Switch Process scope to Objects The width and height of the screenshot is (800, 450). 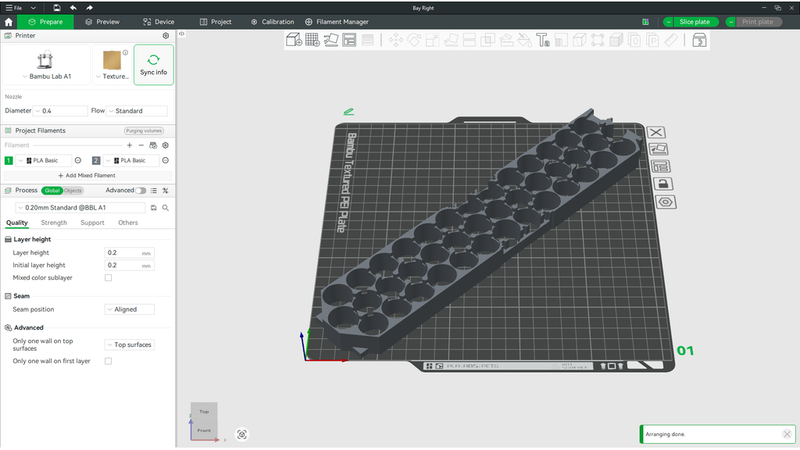click(73, 191)
